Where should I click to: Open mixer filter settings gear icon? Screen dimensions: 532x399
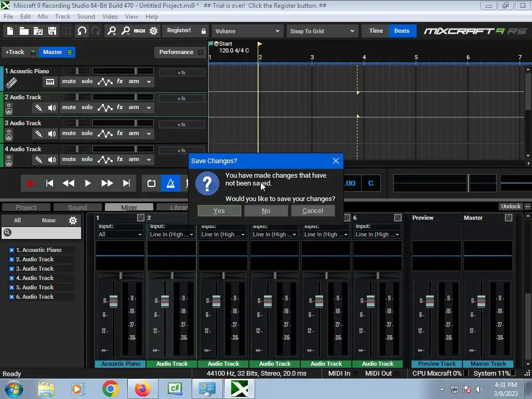pos(73,220)
